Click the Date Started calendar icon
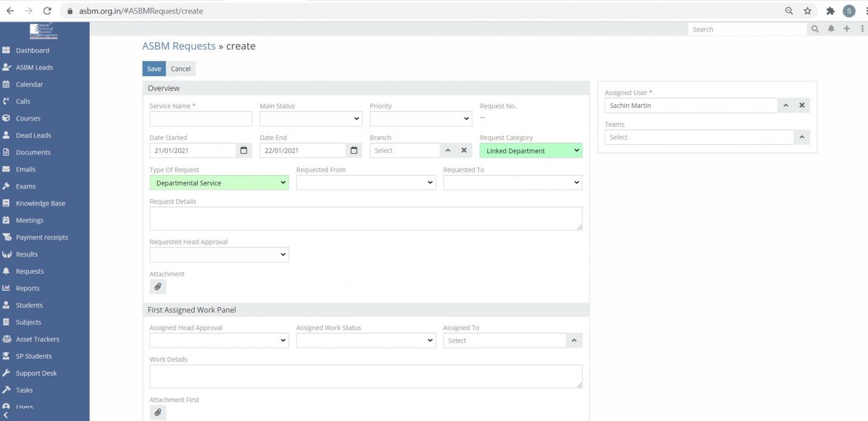This screenshot has width=868, height=421. point(244,150)
